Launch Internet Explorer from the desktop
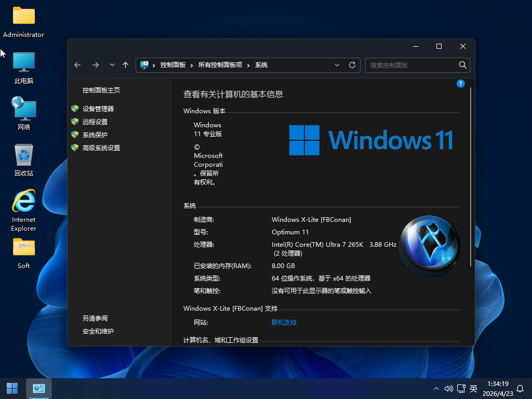Viewport: 532px width, 399px height. (x=24, y=210)
